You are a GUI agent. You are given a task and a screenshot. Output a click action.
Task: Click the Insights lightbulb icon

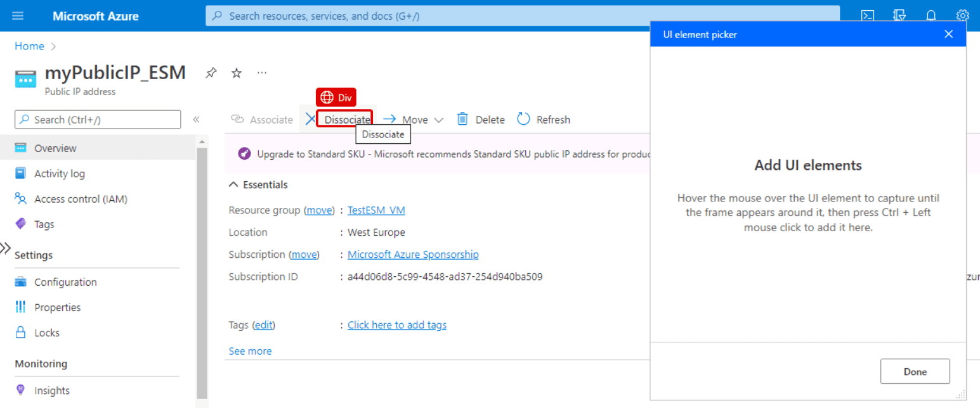[21, 390]
